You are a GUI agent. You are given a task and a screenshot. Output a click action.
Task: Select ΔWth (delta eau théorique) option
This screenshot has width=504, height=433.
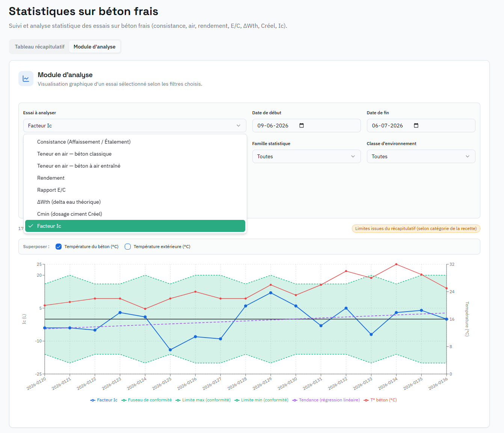[135, 202]
